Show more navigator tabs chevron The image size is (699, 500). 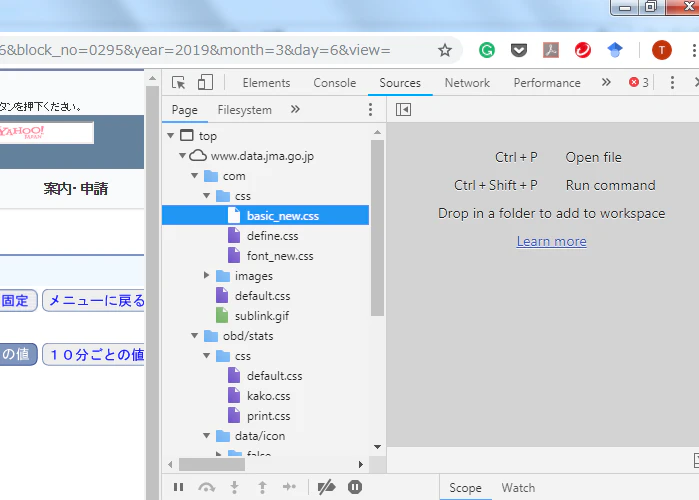pyautogui.click(x=295, y=109)
